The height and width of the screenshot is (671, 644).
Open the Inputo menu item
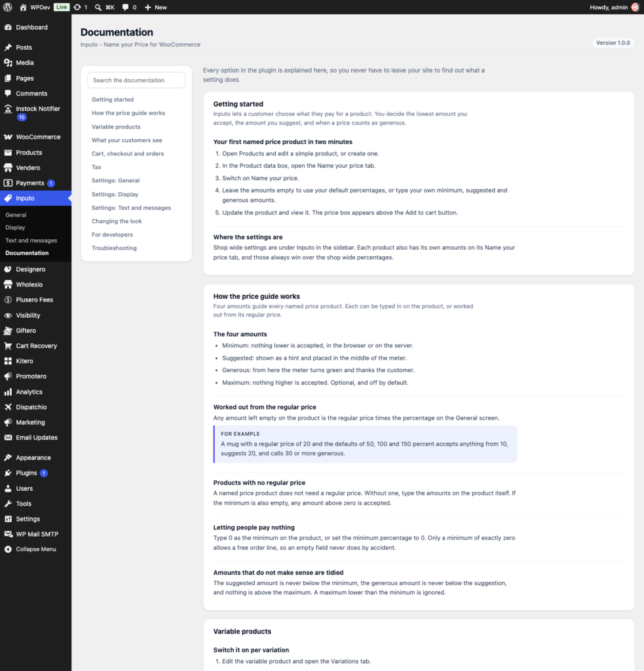coord(35,198)
